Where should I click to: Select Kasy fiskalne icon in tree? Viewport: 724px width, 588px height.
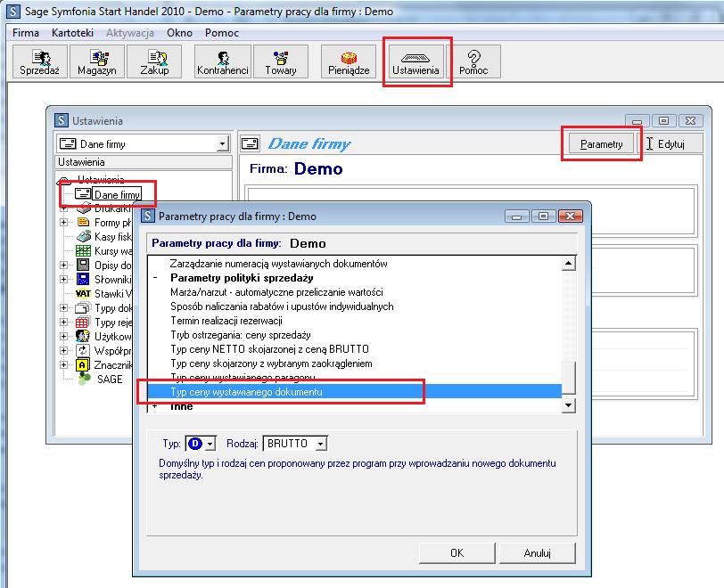(84, 236)
